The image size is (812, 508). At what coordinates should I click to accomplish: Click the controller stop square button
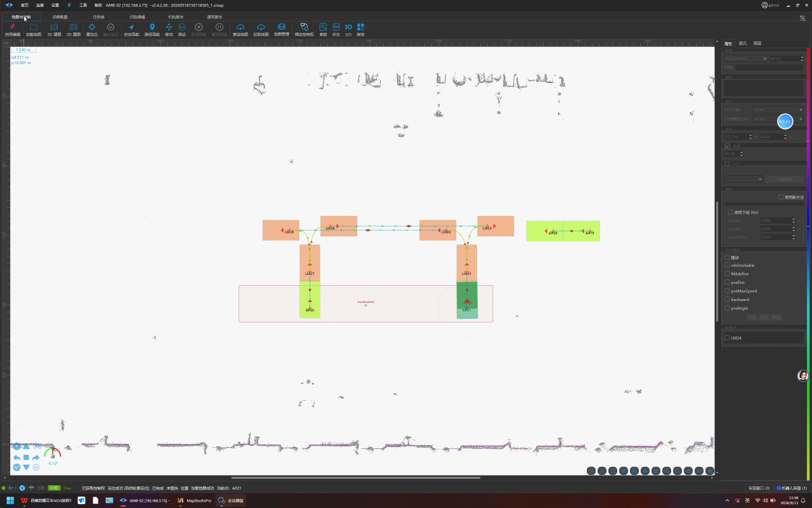(x=26, y=457)
